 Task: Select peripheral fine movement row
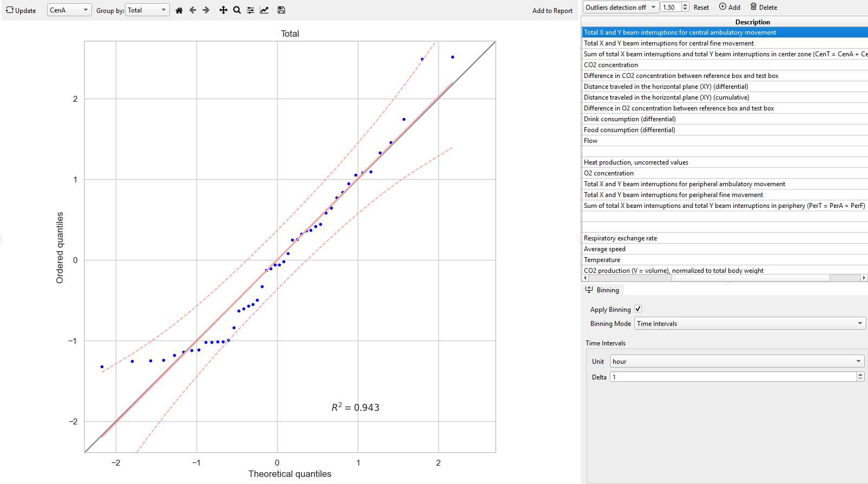725,195
